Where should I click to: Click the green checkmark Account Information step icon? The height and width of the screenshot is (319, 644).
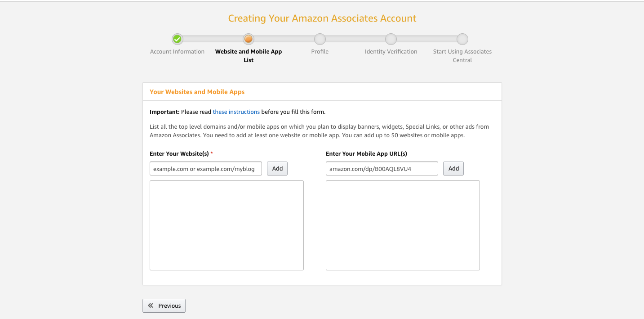click(178, 39)
